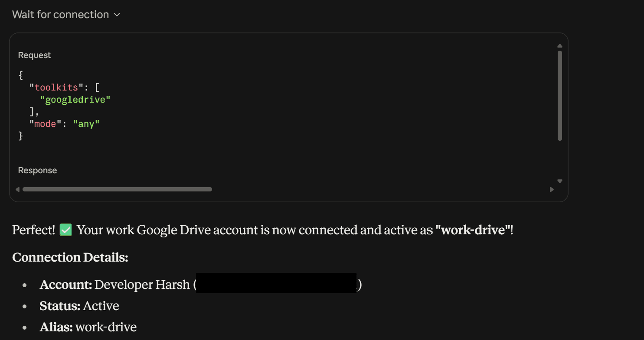Click the horizontal scrollbar left arrow
This screenshot has height=340, width=644.
coord(17,189)
